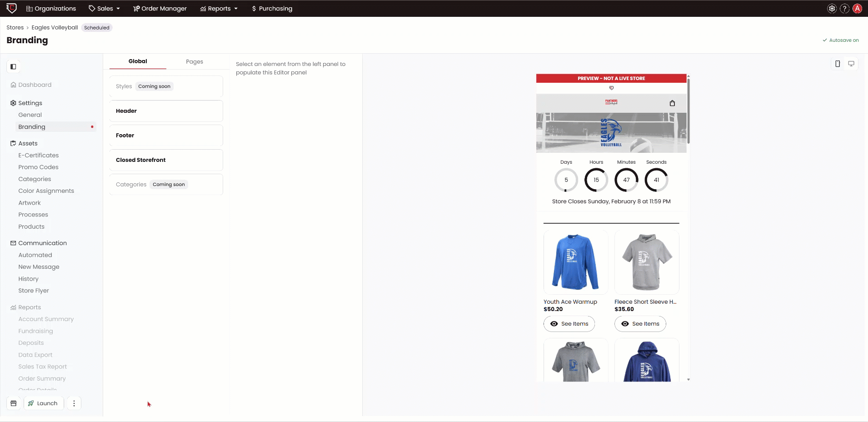Select Branding in the Settings sidebar

tap(32, 126)
